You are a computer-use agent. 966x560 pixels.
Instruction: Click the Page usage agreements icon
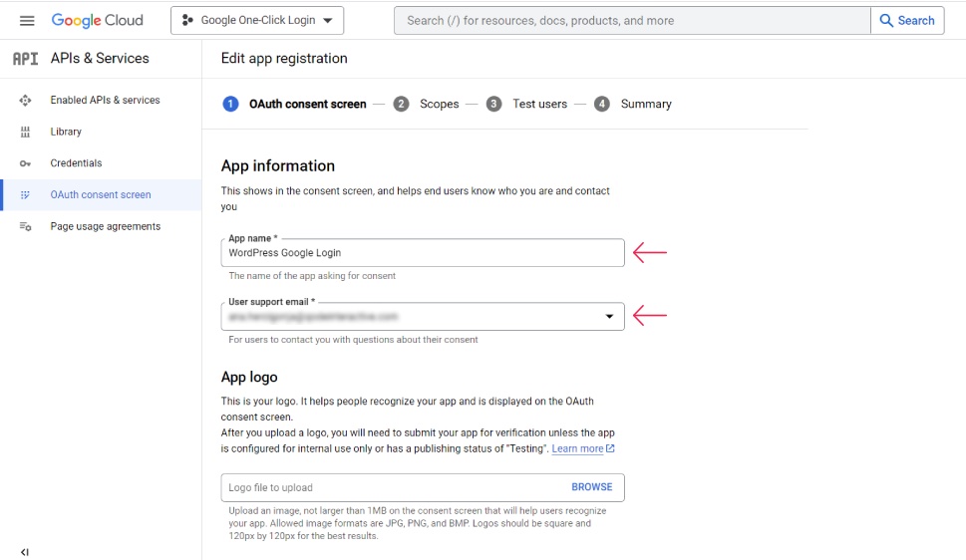click(25, 227)
